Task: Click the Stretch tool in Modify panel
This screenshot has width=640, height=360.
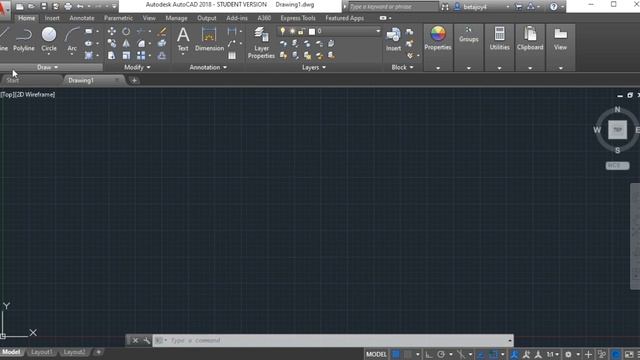Action: pos(111,55)
